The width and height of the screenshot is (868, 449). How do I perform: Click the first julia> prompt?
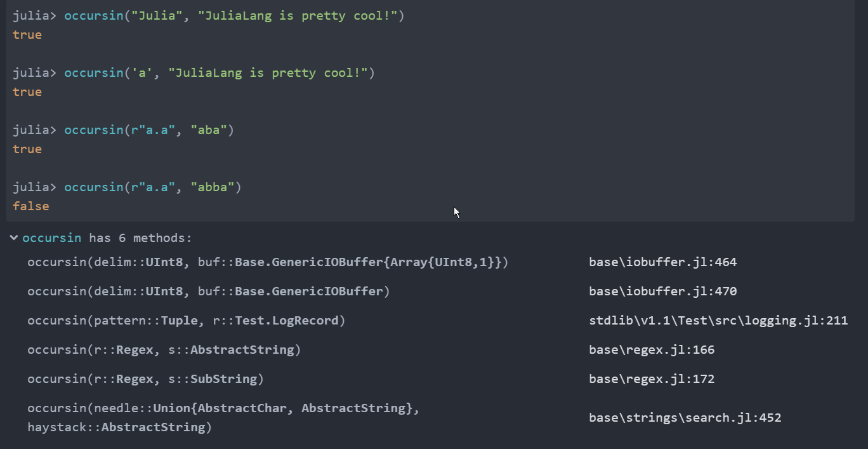(32, 15)
